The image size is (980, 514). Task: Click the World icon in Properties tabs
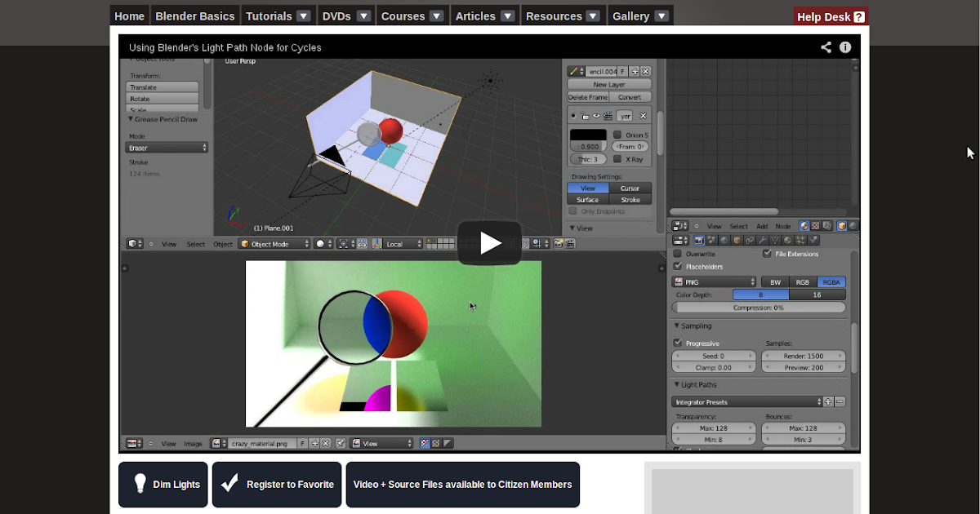(724, 240)
